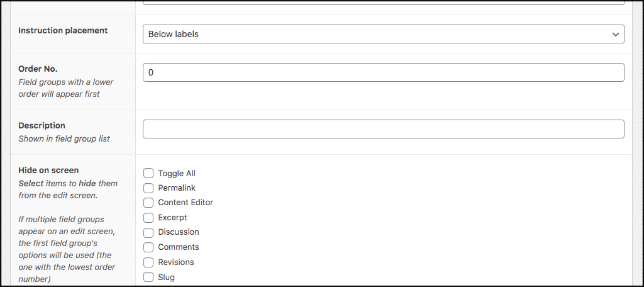Open the Instruction placement dropdown chevron
644x287 pixels.
click(615, 34)
